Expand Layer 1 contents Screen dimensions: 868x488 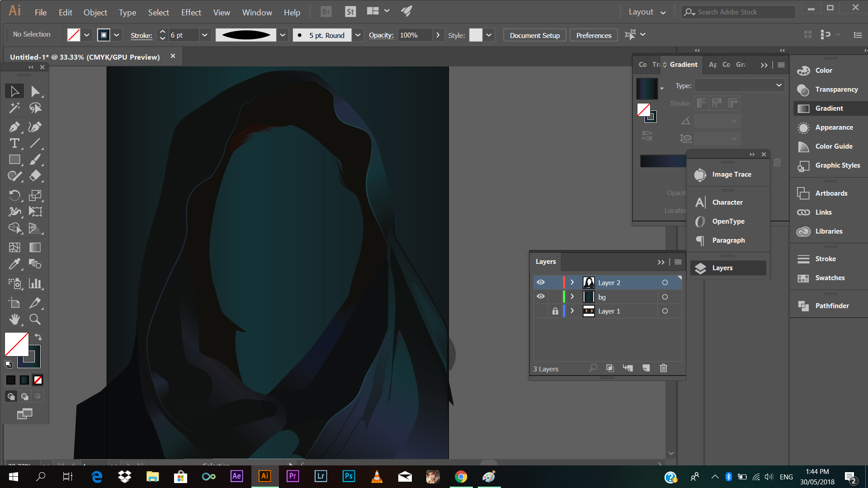pos(572,311)
